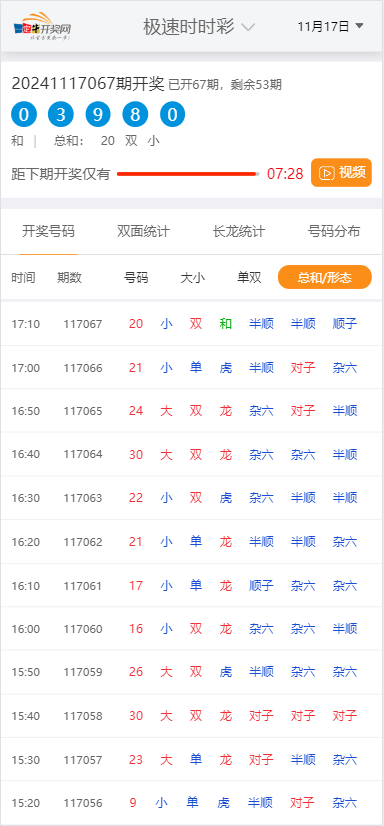Switch to the 开奖号码 tab
Viewport: 384px width, 826px height.
(x=48, y=231)
